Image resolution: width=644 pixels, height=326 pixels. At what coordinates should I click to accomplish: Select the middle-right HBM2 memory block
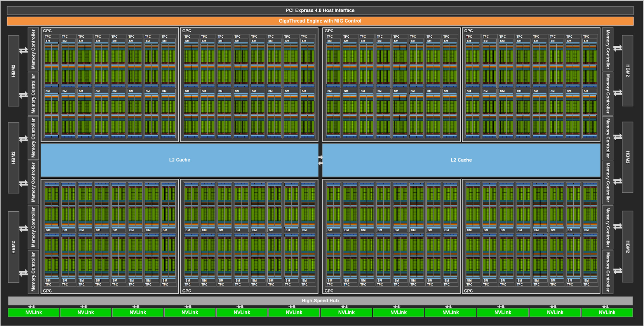(627, 157)
